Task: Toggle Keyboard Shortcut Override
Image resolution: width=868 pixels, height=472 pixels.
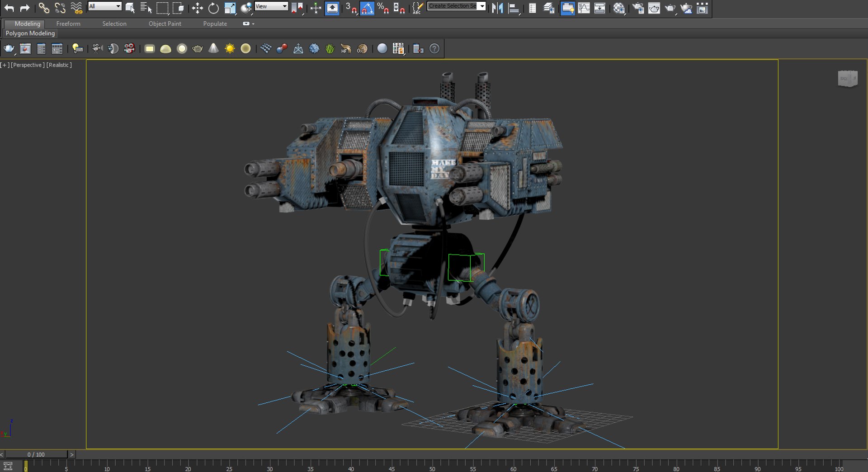Action: tap(332, 8)
